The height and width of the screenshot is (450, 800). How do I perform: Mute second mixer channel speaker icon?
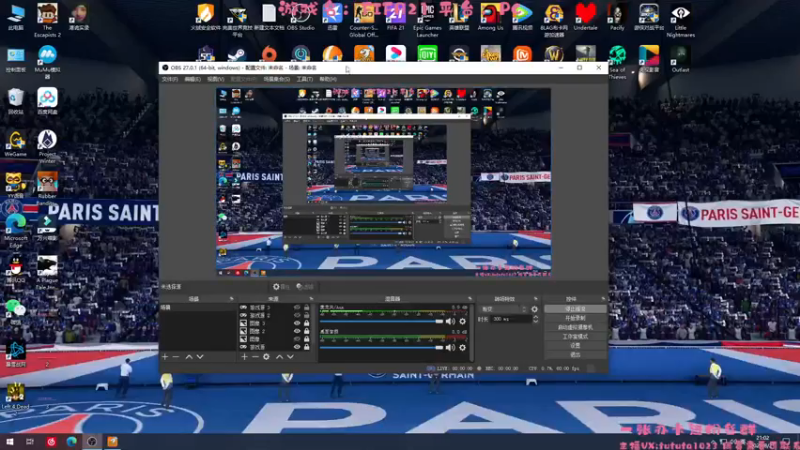450,347
